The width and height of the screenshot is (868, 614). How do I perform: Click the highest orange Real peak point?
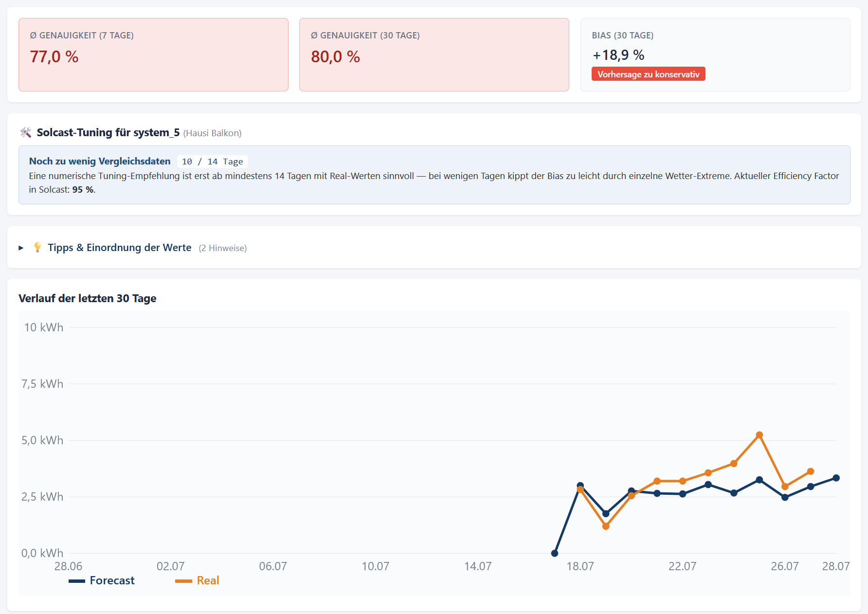759,435
